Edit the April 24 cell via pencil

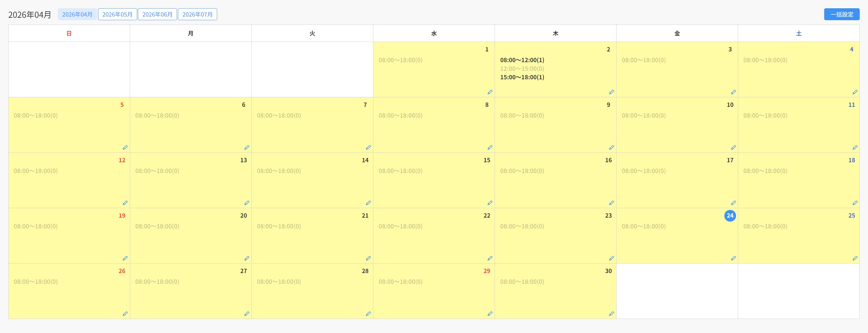[x=733, y=258]
